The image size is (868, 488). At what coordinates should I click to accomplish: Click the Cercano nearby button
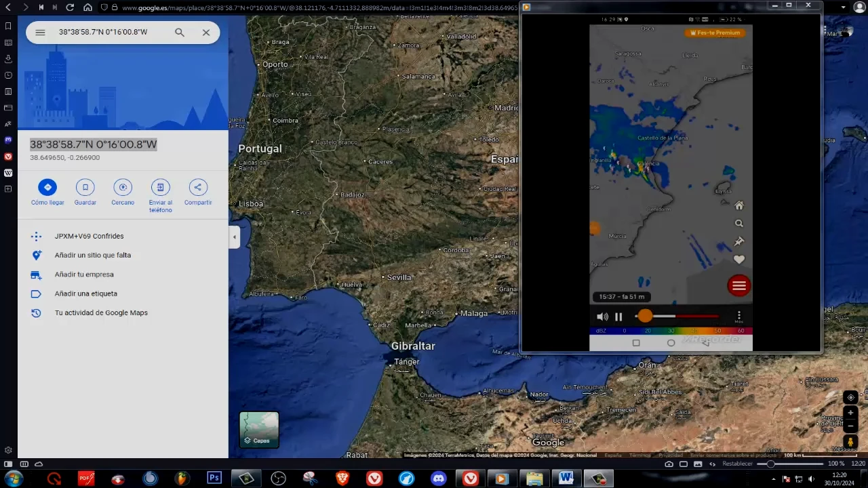point(123,192)
